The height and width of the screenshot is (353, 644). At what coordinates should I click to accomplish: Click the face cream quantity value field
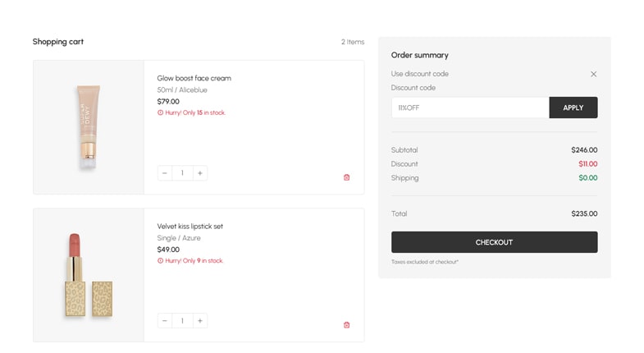tap(182, 173)
